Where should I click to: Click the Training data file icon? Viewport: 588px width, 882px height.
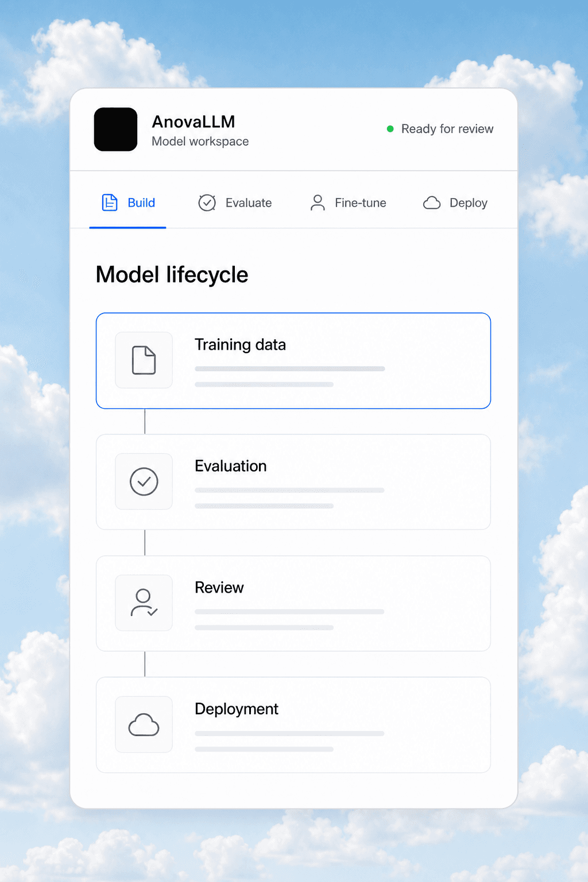click(144, 360)
